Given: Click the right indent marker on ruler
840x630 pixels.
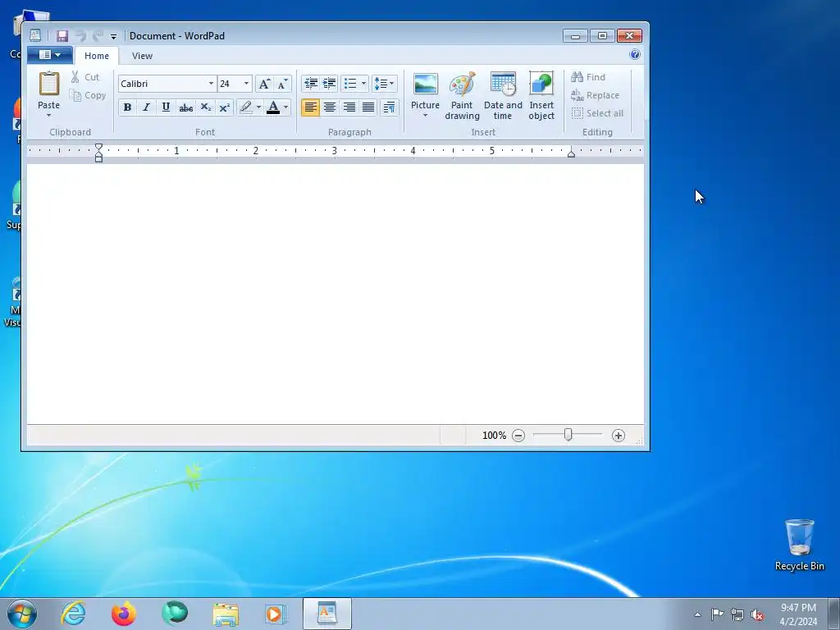Looking at the screenshot, I should pos(571,153).
